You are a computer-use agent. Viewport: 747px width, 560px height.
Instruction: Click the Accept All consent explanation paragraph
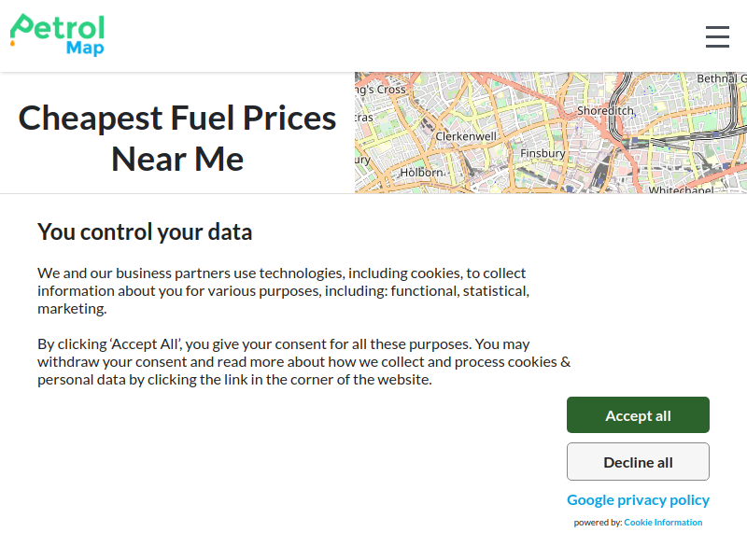(304, 361)
